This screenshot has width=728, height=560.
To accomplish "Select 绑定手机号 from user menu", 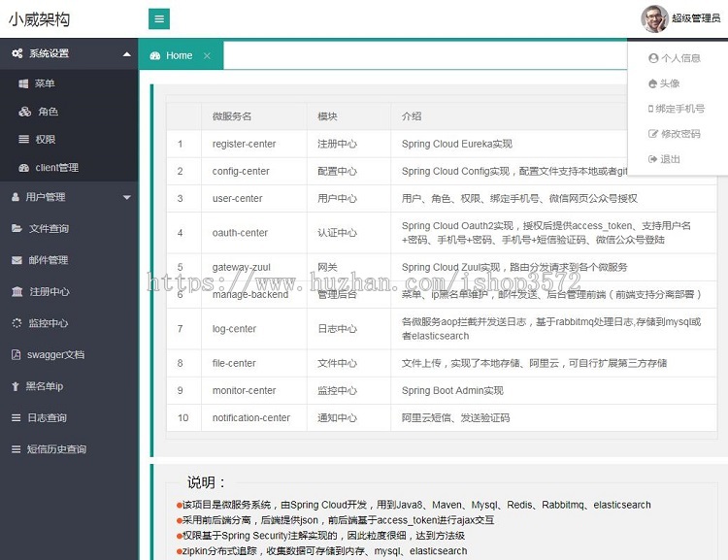I will (678, 109).
